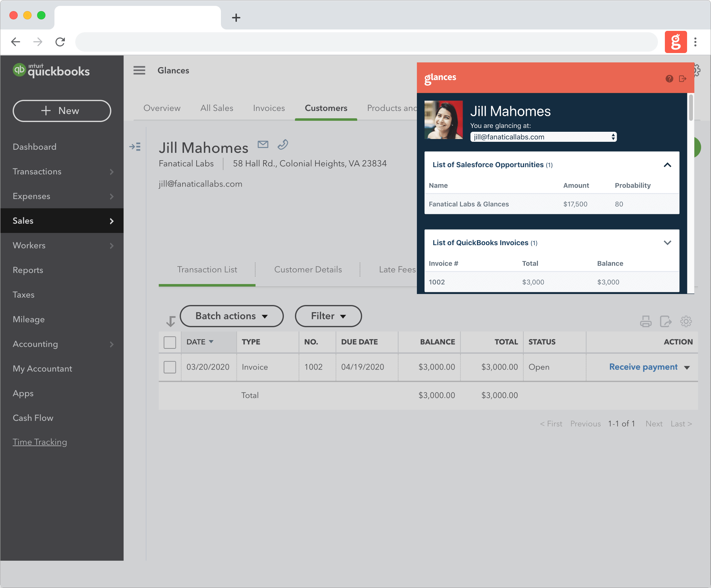Click the First pagination link
The height and width of the screenshot is (588, 711).
click(x=551, y=424)
